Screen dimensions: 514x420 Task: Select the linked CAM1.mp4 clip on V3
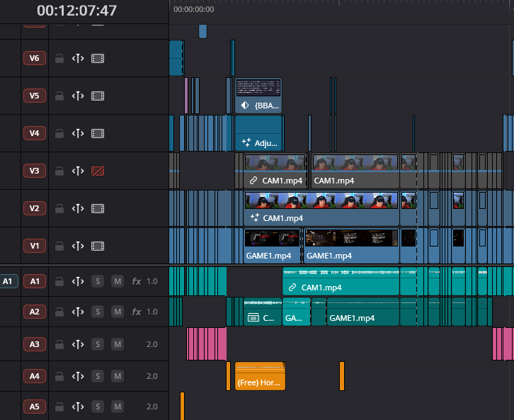pyautogui.click(x=275, y=171)
